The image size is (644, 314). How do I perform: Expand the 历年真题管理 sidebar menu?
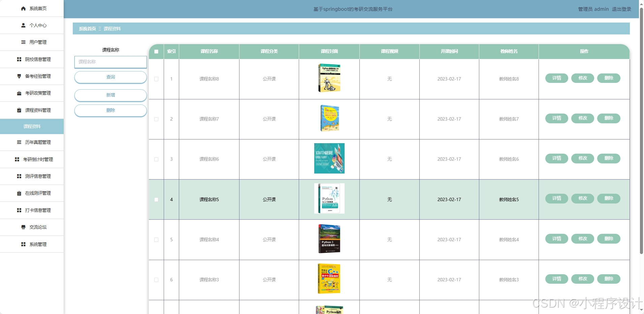pos(32,142)
